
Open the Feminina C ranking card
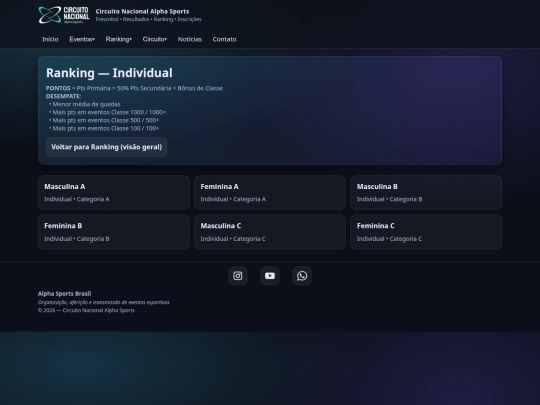[426, 232]
